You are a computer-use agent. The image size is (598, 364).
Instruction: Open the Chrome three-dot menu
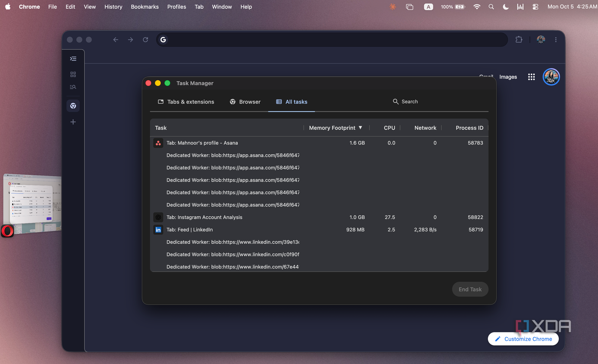pos(556,40)
